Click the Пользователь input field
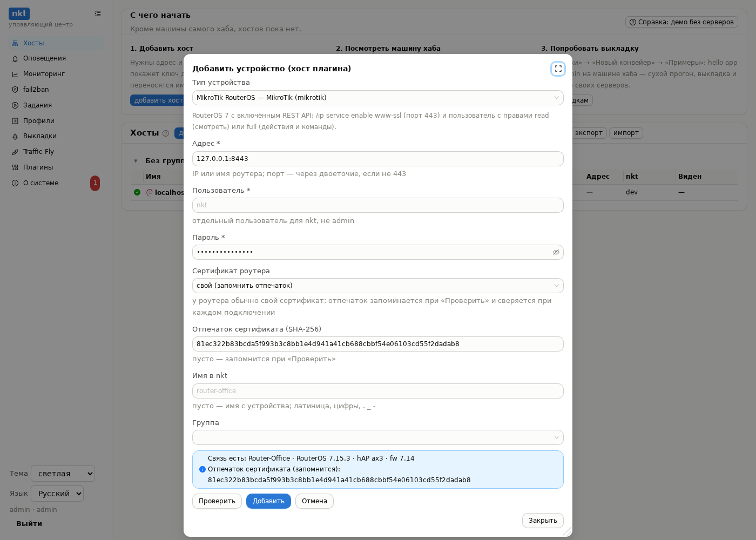Screen dimensions: 756x540 click(x=377, y=205)
